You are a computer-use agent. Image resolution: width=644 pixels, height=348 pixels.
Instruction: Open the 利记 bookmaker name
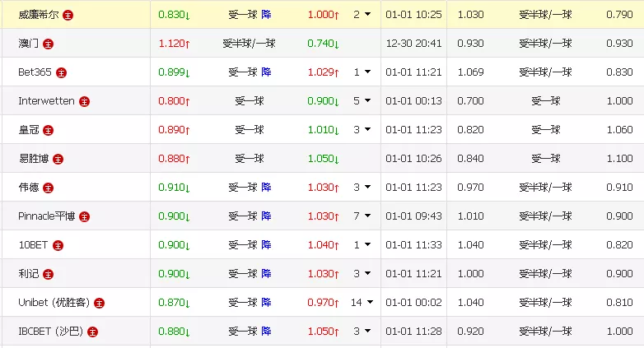28,274
